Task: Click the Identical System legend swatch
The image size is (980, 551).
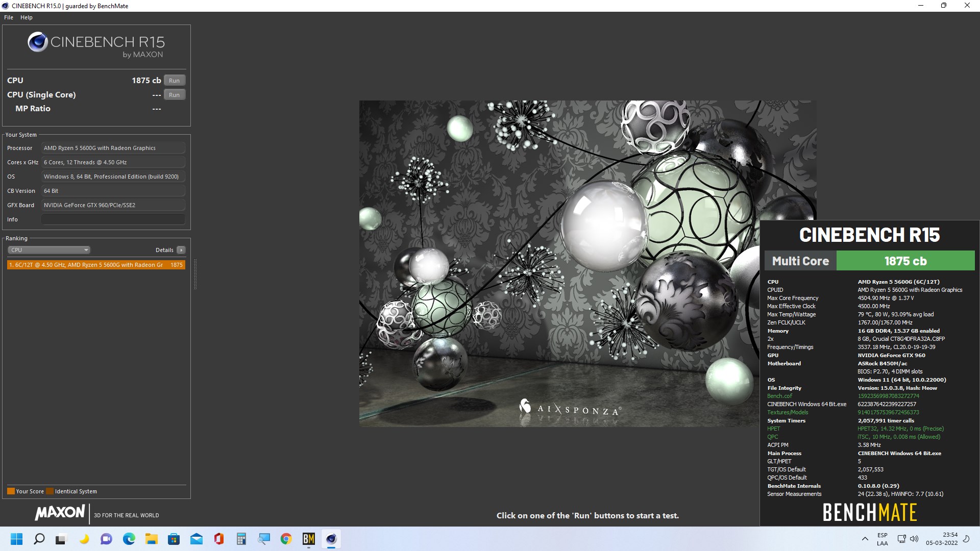Action: coord(50,491)
